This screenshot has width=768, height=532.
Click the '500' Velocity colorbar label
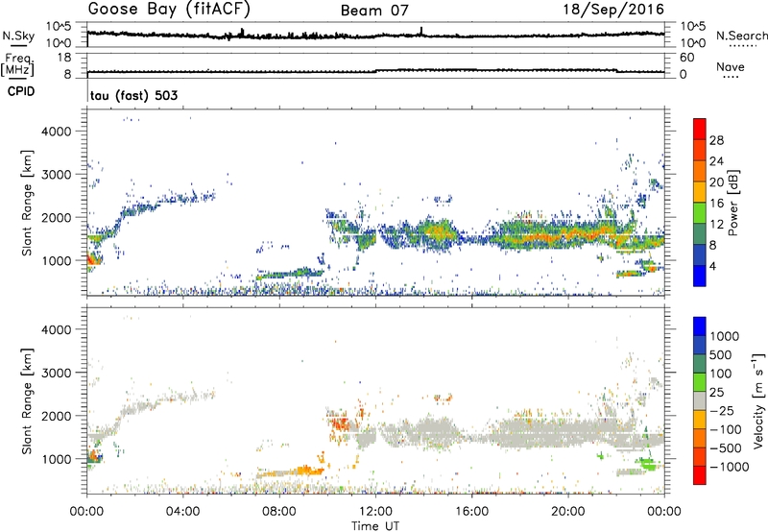pyautogui.click(x=721, y=354)
